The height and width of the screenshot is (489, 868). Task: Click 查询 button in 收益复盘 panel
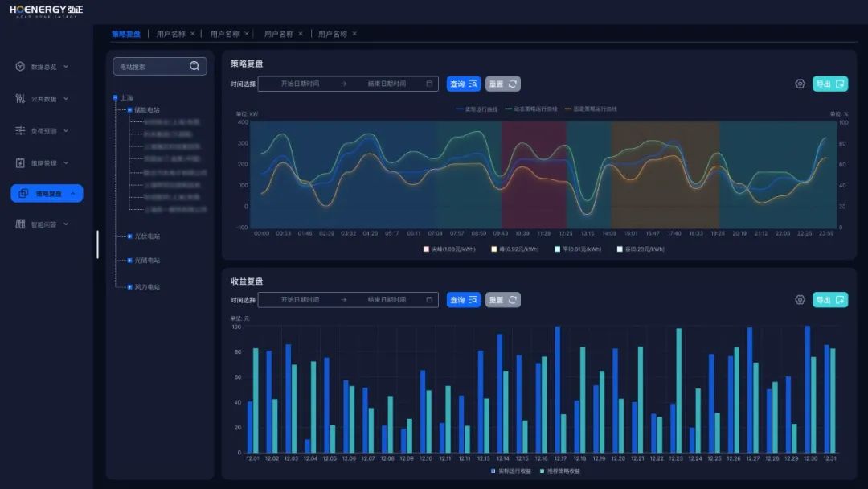[x=463, y=300]
